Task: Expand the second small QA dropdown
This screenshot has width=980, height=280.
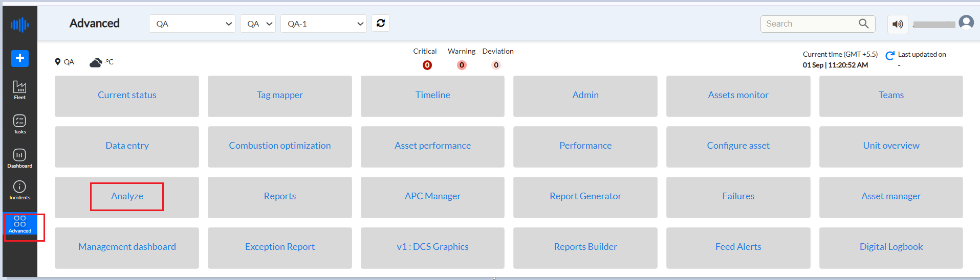Action: point(258,24)
